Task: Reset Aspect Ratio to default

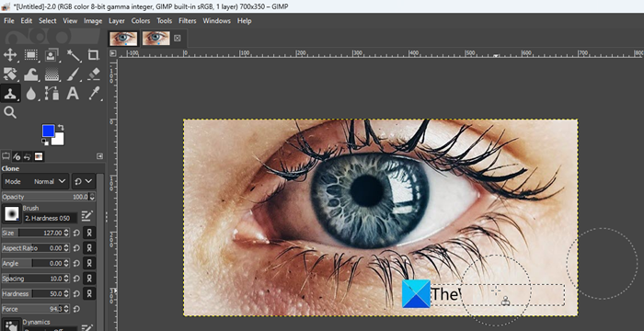Action: [x=76, y=248]
